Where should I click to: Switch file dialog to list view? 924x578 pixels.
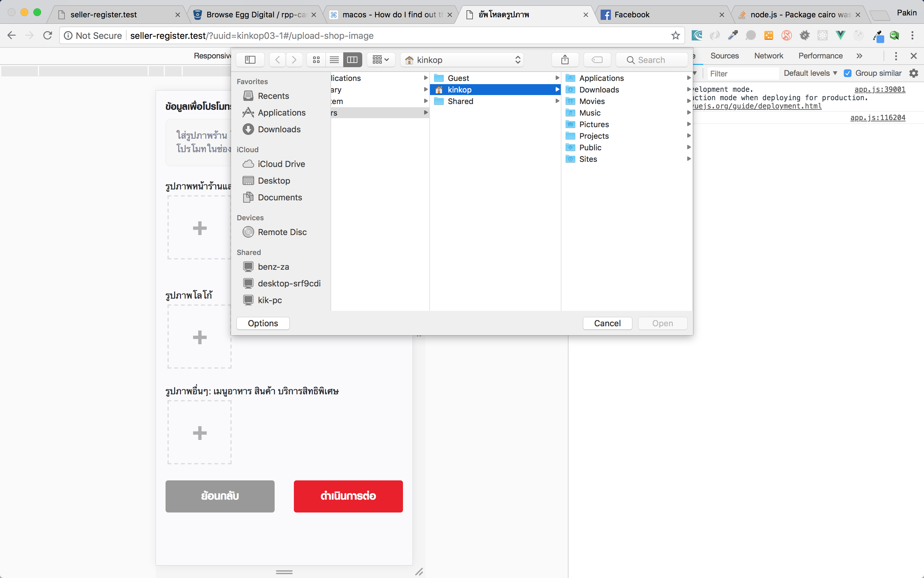(334, 60)
